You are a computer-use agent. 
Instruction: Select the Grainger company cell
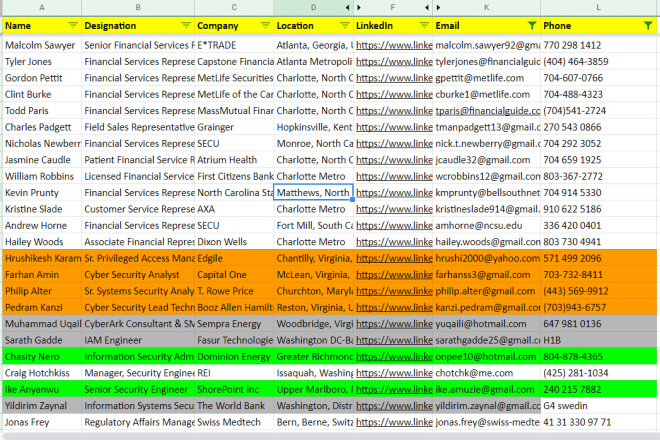pos(234,127)
